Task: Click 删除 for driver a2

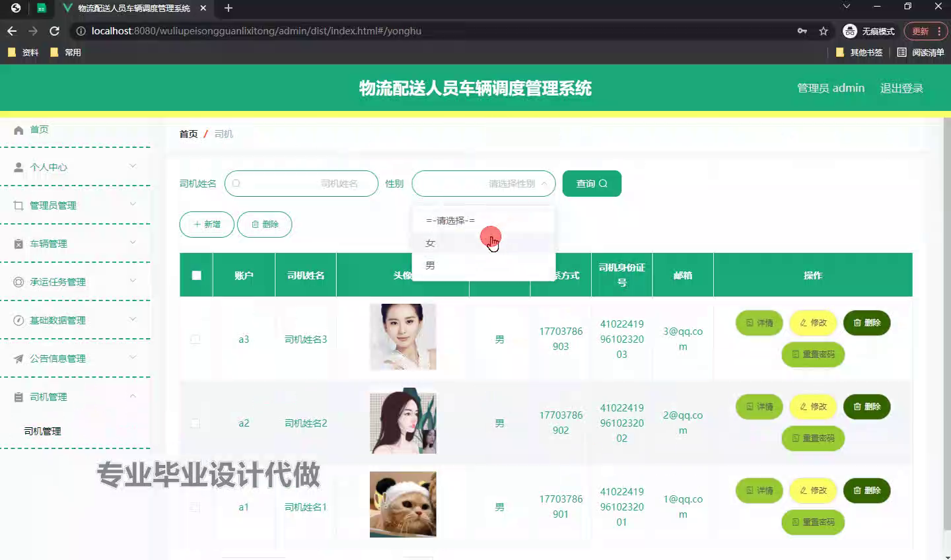Action: click(x=866, y=407)
